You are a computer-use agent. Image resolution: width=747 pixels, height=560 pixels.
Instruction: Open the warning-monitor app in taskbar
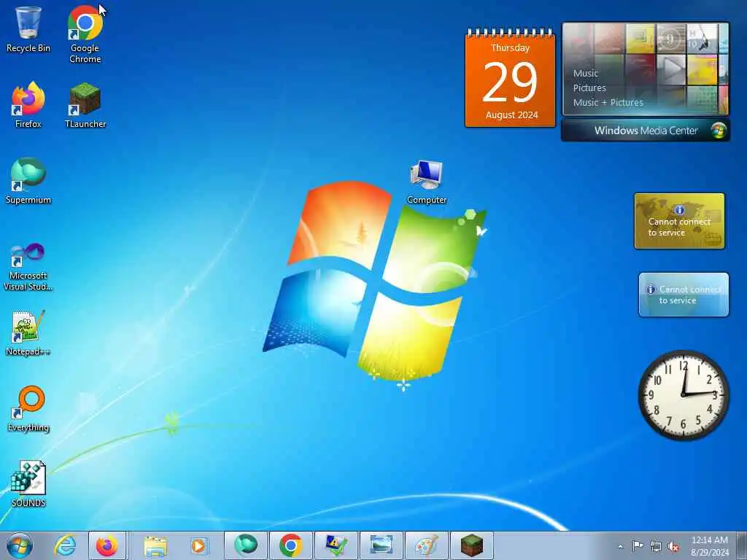(336, 545)
